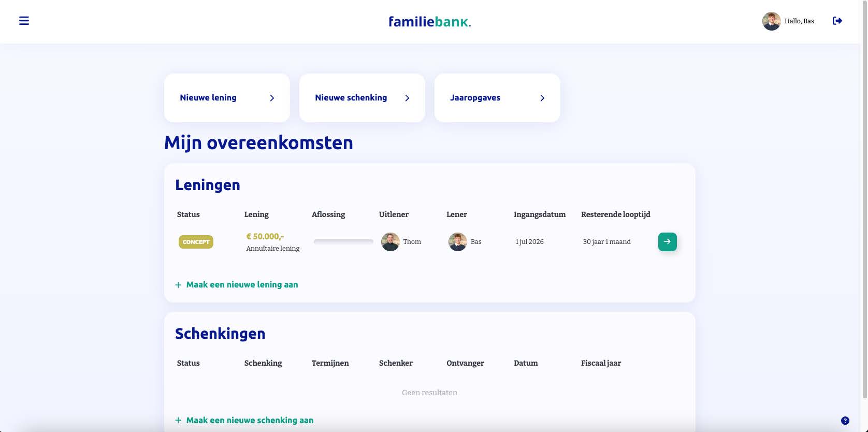Click the familiebank logo
868x432 pixels.
pos(429,22)
